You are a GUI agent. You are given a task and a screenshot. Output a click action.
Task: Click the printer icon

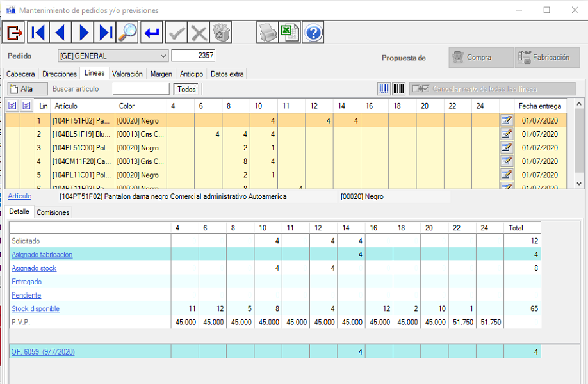coord(267,32)
